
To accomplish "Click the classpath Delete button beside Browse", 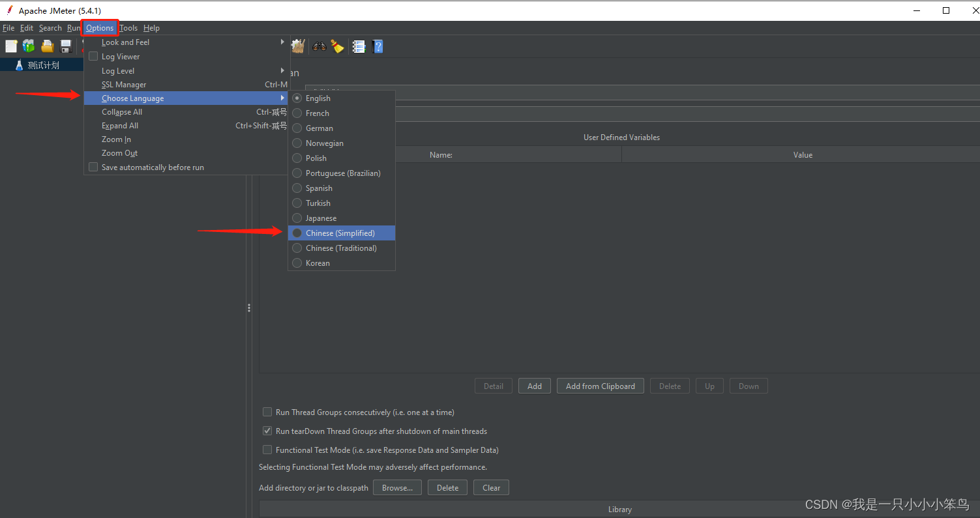I will click(448, 487).
